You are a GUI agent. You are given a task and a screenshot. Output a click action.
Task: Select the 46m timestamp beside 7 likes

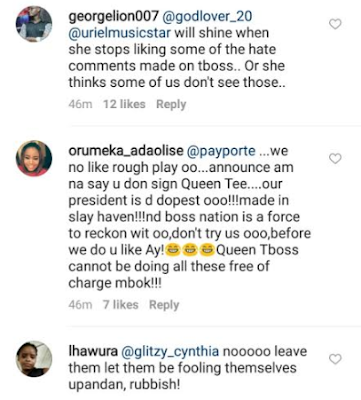click(80, 305)
